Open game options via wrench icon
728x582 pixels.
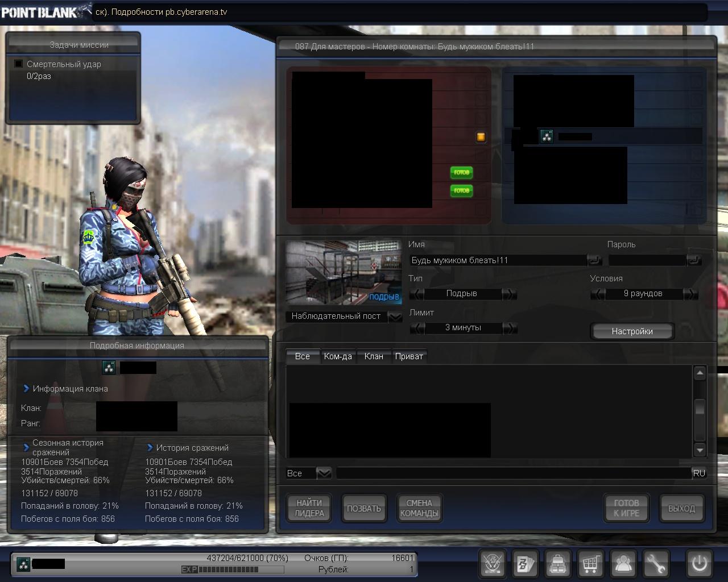point(656,564)
